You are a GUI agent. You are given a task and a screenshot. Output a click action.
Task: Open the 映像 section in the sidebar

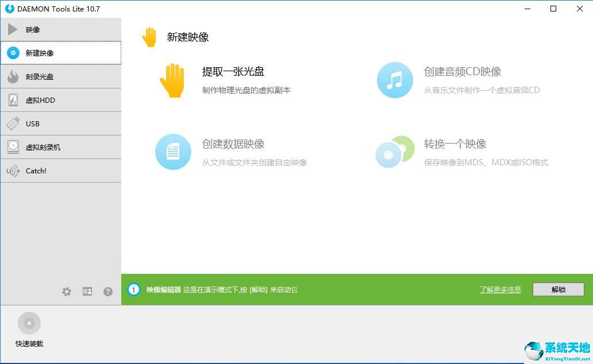[61, 29]
